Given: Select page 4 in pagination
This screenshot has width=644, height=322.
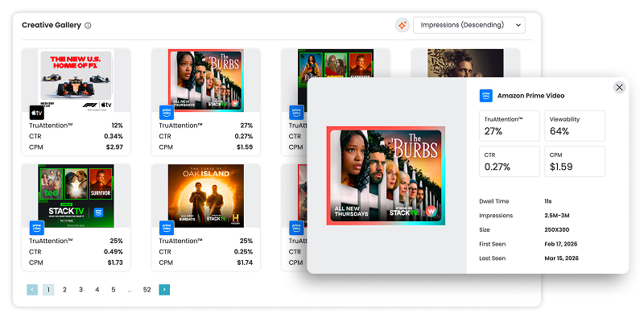Looking at the screenshot, I should pos(97,290).
